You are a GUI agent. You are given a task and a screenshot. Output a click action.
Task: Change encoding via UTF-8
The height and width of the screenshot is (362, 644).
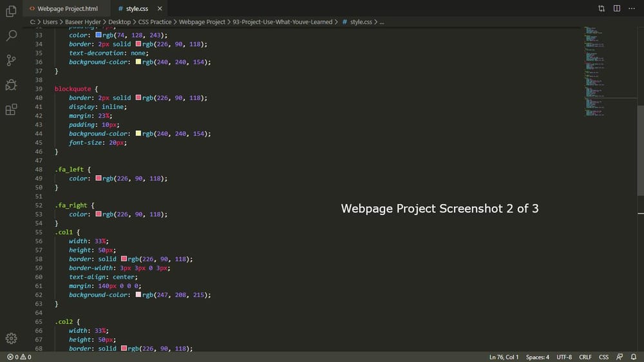(x=564, y=357)
